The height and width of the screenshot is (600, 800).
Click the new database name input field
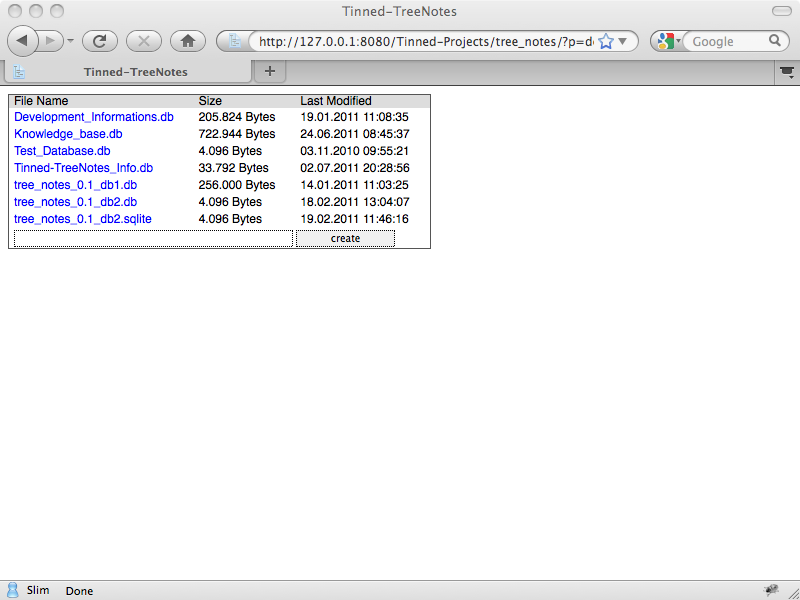[154, 238]
